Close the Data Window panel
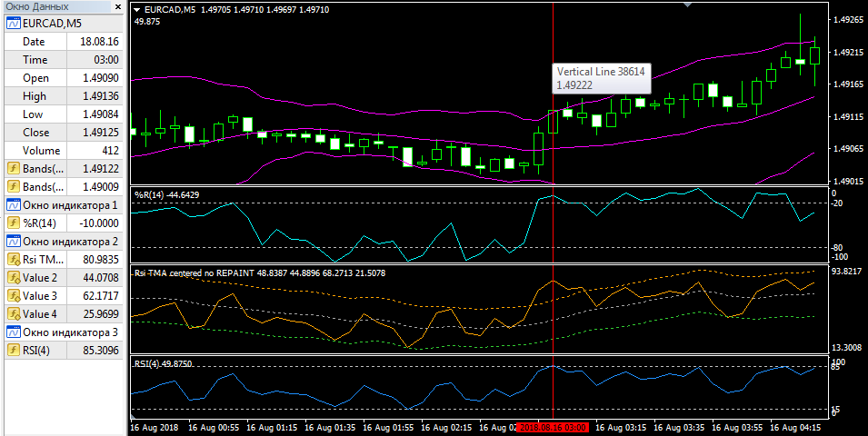Screen dimensions: 868x436 point(118,7)
